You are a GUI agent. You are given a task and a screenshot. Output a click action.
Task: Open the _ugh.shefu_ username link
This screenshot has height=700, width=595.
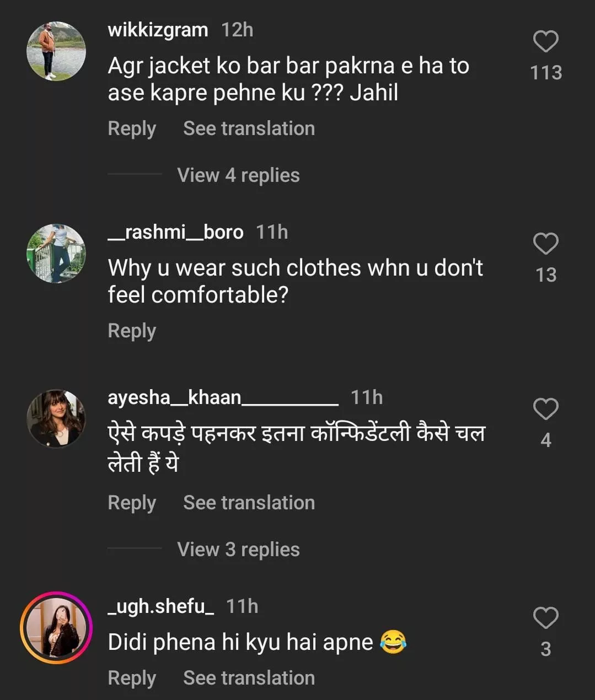click(160, 606)
